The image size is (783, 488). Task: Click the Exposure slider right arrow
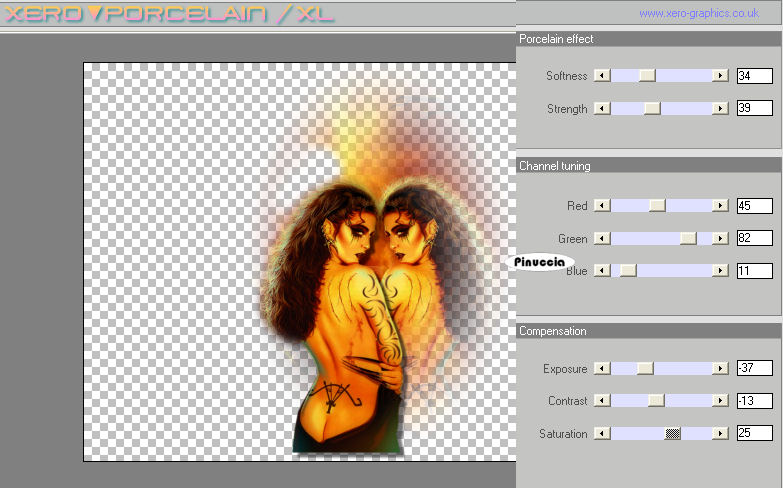[x=720, y=368]
